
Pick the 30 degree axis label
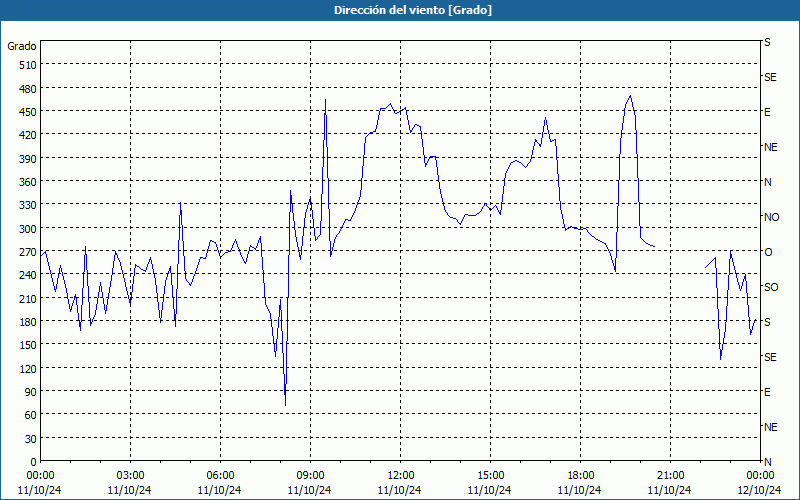[31, 439]
